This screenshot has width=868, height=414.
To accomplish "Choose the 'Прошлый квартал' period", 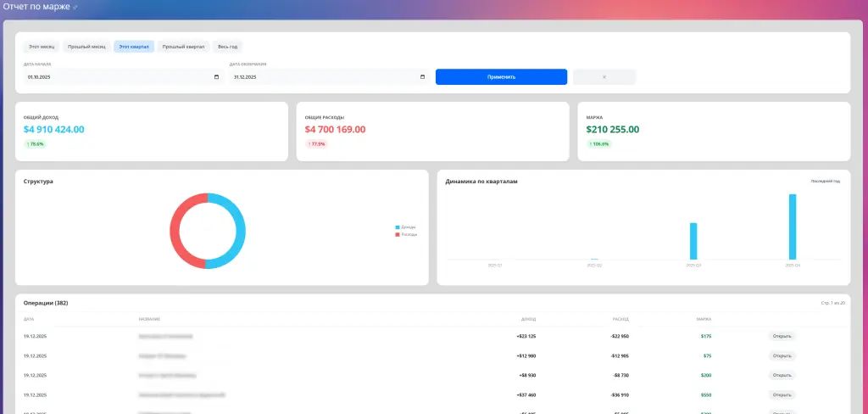I will (183, 47).
